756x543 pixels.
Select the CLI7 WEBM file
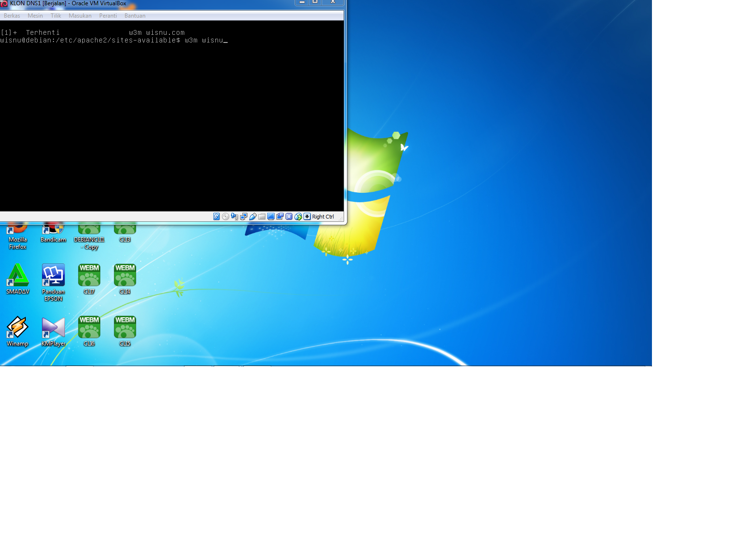pos(89,279)
